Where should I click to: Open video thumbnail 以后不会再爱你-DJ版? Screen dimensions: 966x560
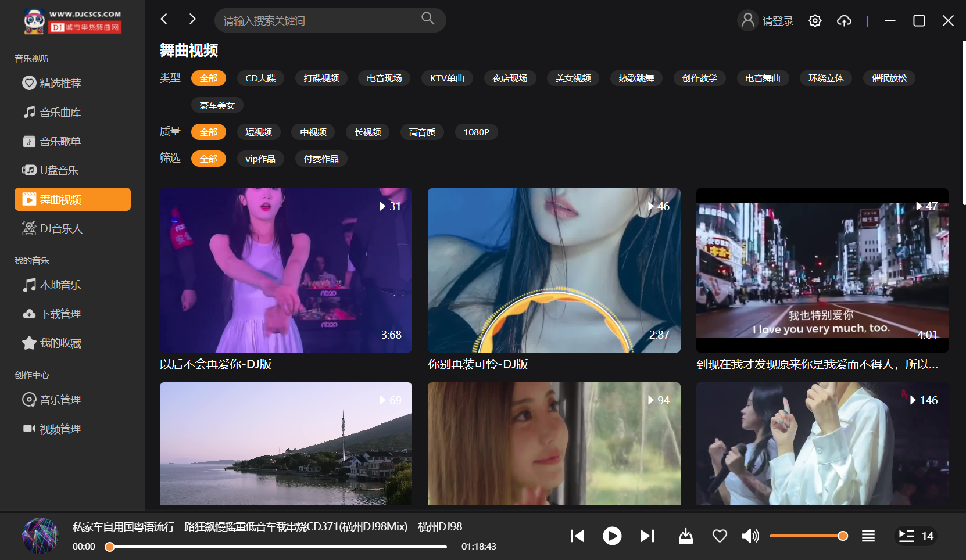pyautogui.click(x=286, y=270)
